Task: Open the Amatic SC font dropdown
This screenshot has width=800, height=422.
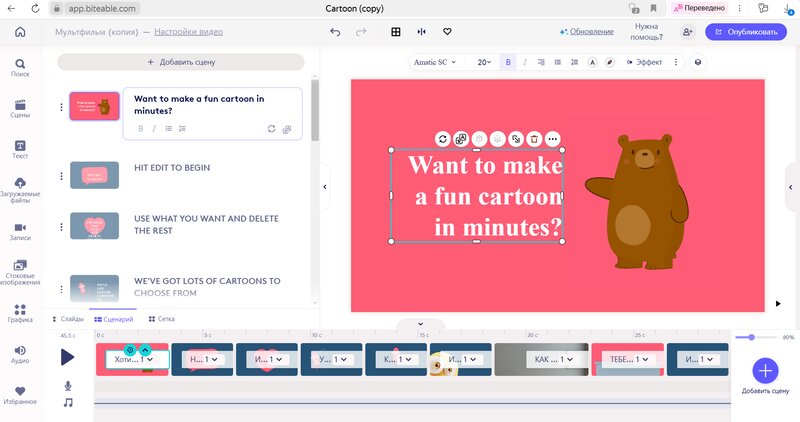Action: [x=435, y=62]
